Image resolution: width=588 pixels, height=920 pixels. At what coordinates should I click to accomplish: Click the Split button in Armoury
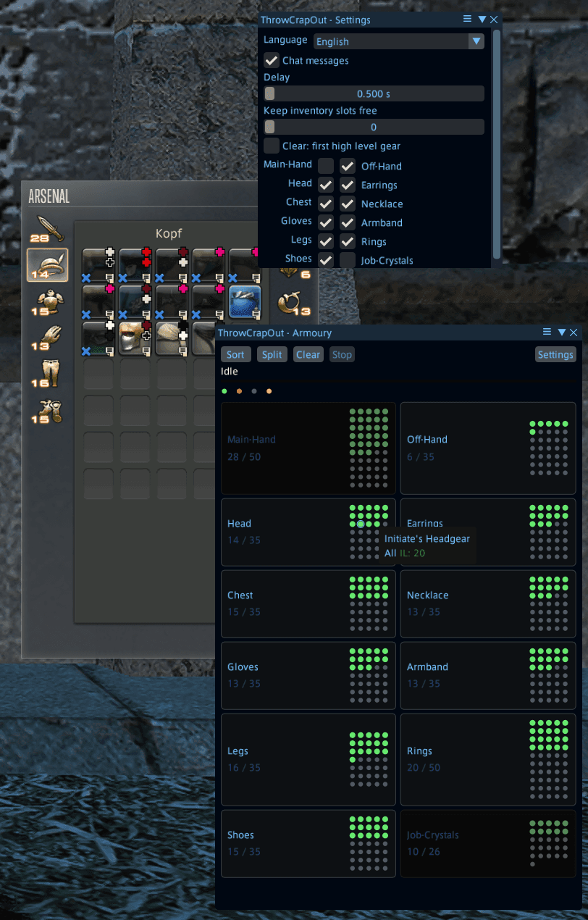point(272,354)
